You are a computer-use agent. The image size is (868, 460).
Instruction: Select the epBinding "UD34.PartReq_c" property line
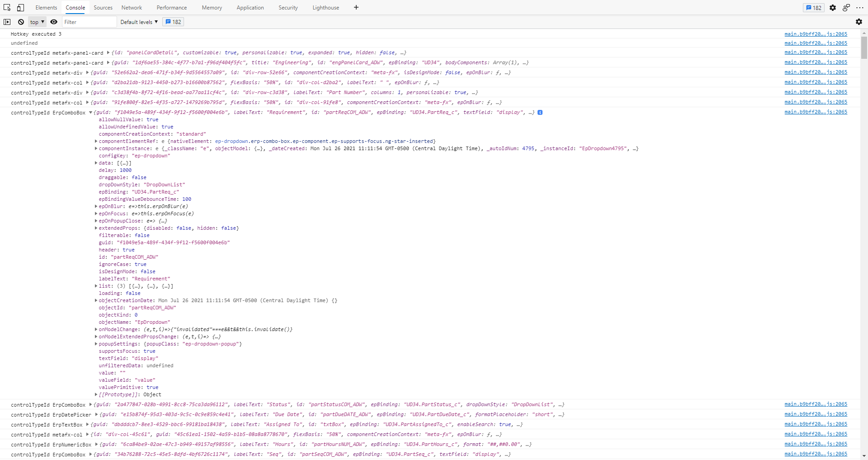[x=139, y=192]
